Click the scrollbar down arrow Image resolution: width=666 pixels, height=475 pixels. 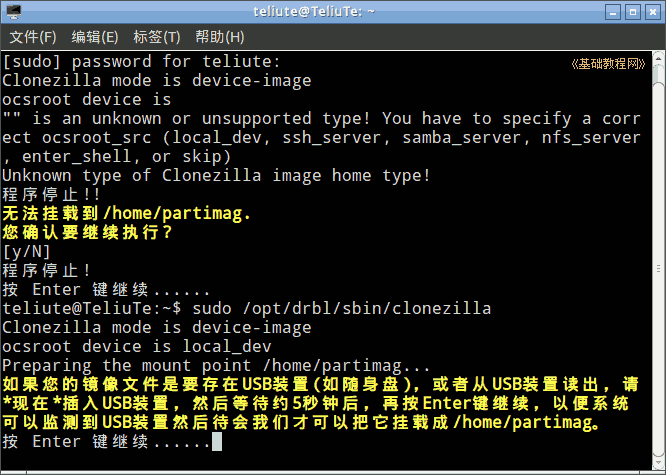(659, 463)
